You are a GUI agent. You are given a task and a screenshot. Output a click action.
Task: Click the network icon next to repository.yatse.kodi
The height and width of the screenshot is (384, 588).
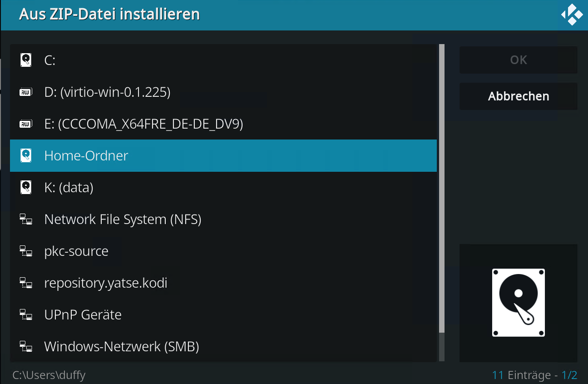pyautogui.click(x=26, y=284)
